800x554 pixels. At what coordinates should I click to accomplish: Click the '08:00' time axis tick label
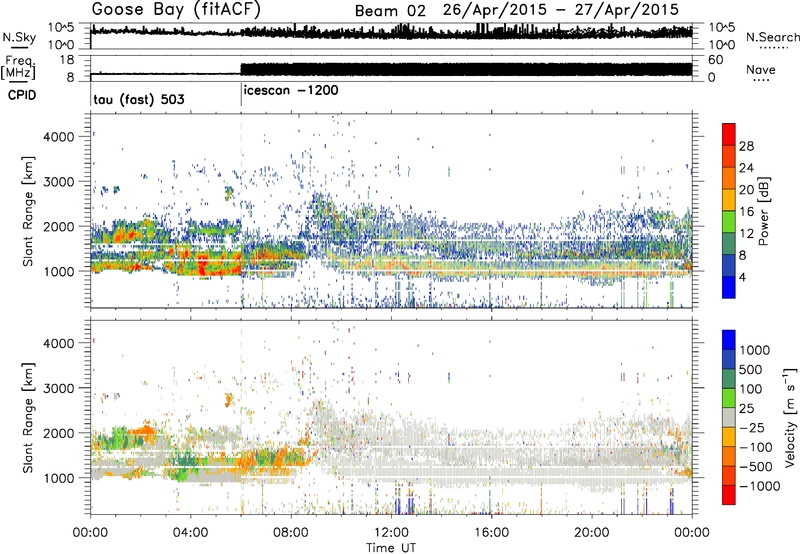point(291,533)
